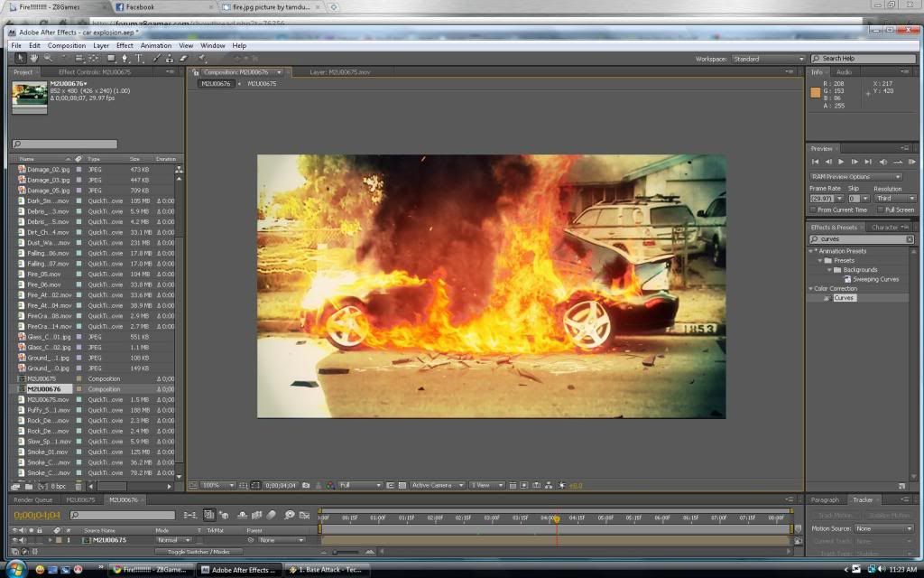Select the Brush tool

coord(155,58)
